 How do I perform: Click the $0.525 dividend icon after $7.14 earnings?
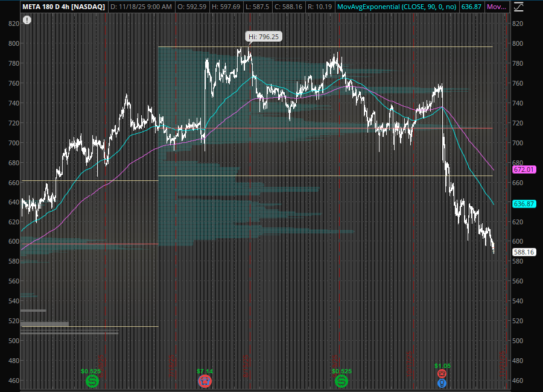[x=341, y=381]
